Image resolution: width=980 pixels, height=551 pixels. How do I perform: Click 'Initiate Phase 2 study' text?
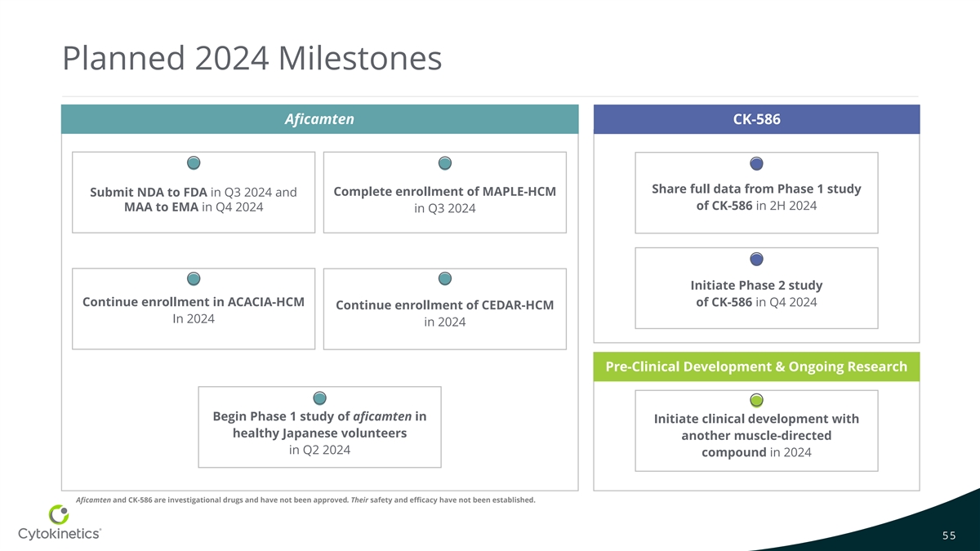(756, 286)
